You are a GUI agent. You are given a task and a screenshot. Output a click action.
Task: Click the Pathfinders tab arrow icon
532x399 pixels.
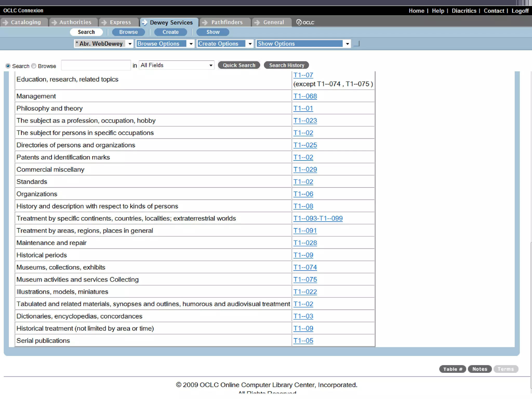[x=205, y=22]
